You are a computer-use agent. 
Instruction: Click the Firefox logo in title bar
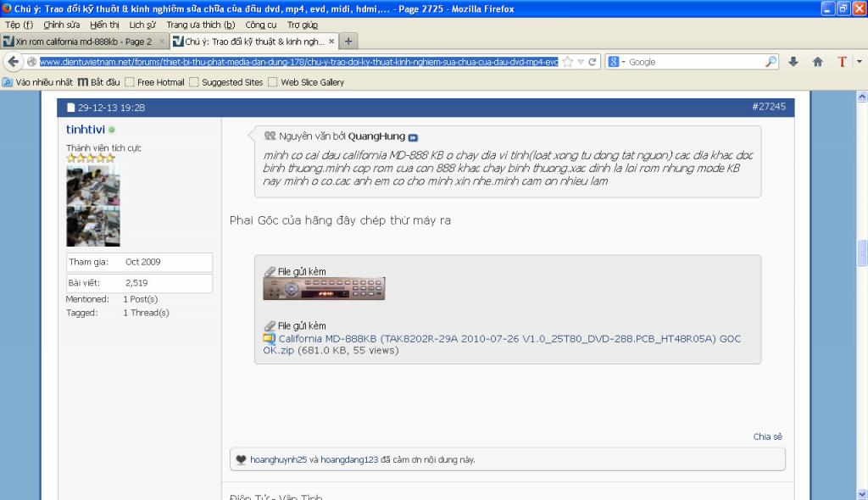pyautogui.click(x=7, y=8)
